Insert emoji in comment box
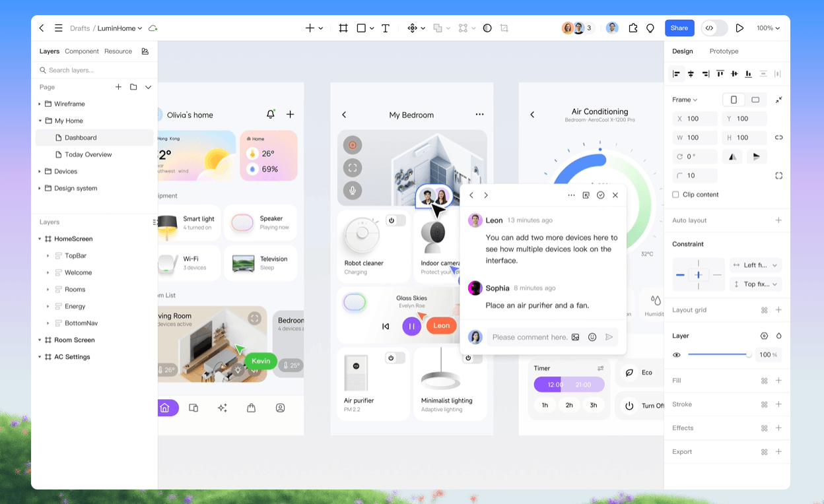Screen dimensions: 824x504 coord(592,337)
